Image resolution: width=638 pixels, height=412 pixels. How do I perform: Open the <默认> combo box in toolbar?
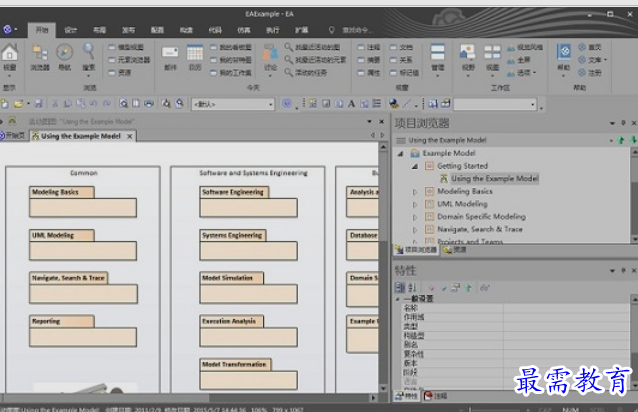(233, 105)
